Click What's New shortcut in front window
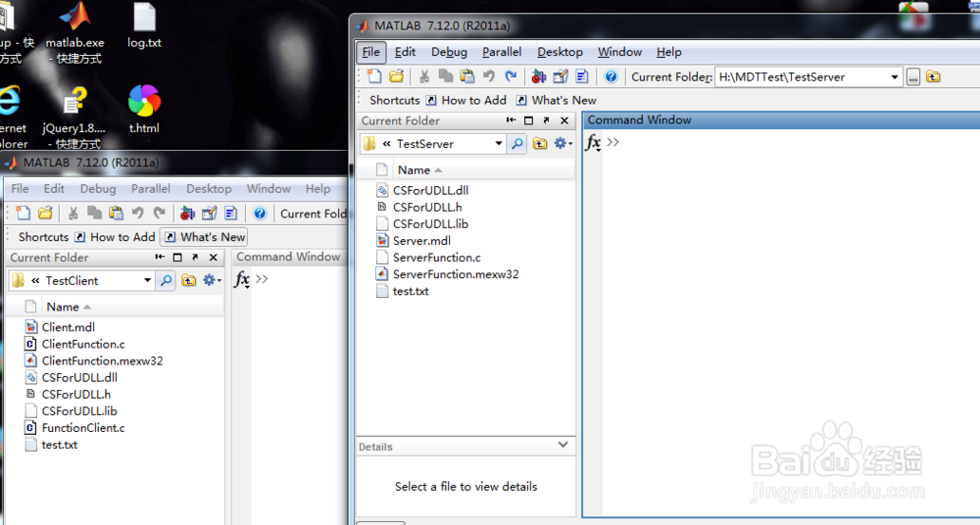This screenshot has height=525, width=980. (557, 100)
